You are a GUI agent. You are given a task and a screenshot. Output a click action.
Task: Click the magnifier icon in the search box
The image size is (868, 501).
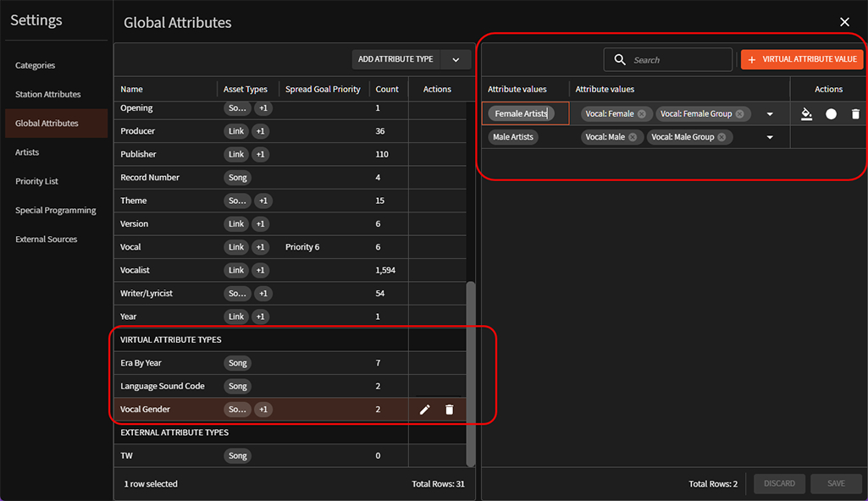[x=620, y=60]
